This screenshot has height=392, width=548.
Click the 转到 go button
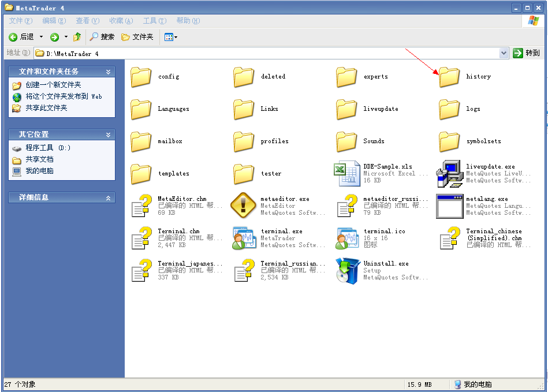tap(526, 53)
